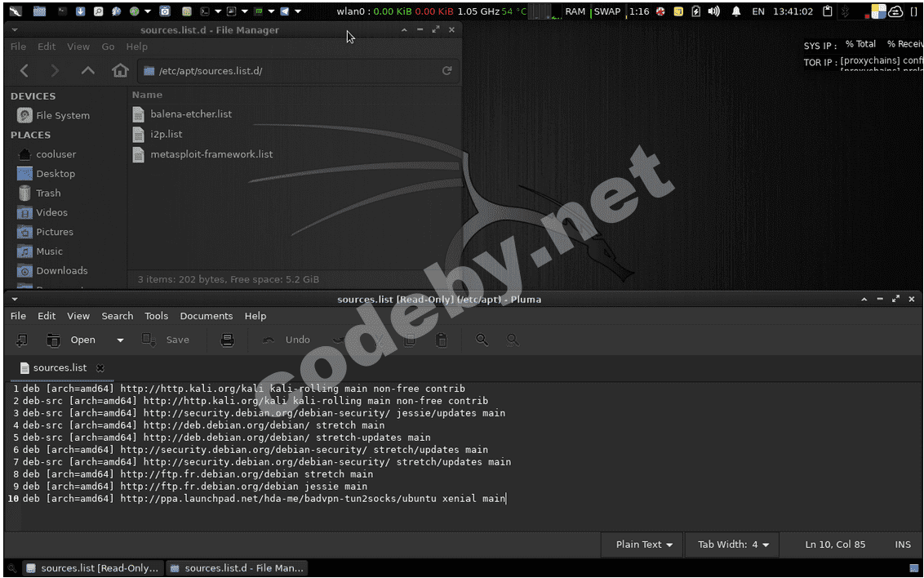The image size is (924, 578).
Task: Reload the /etc/apt/sources.list.d/ folder
Action: tap(446, 71)
